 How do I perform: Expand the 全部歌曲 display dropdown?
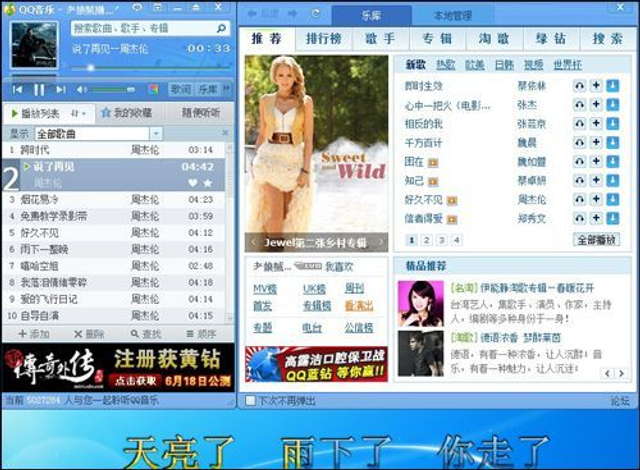coord(156,133)
